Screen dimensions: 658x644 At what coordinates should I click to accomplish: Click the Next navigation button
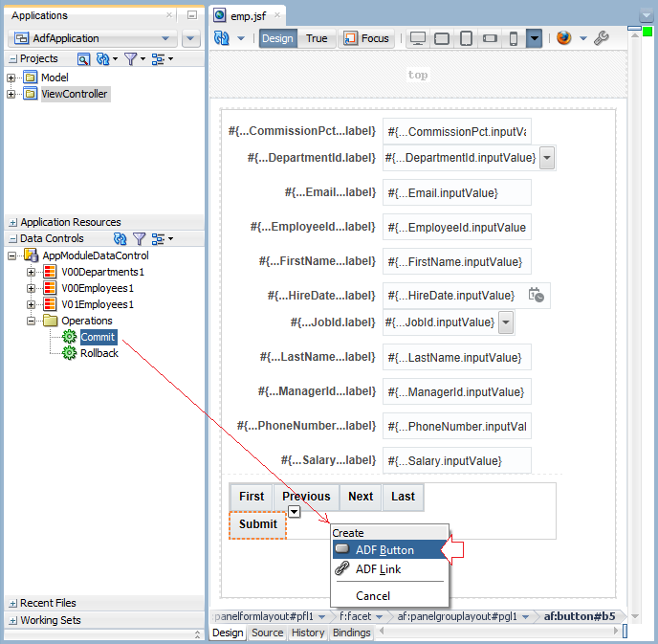click(361, 497)
